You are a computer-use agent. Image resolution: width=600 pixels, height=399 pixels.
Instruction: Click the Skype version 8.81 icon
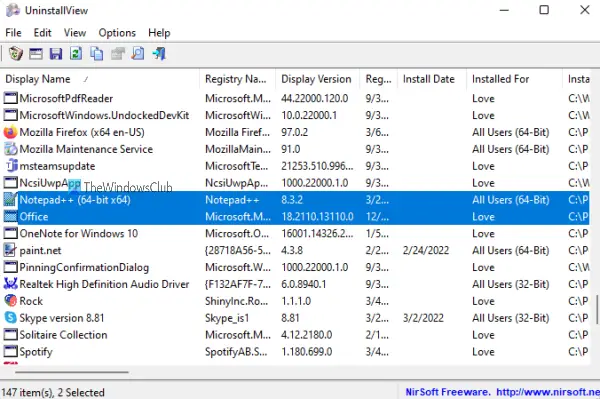pyautogui.click(x=11, y=318)
